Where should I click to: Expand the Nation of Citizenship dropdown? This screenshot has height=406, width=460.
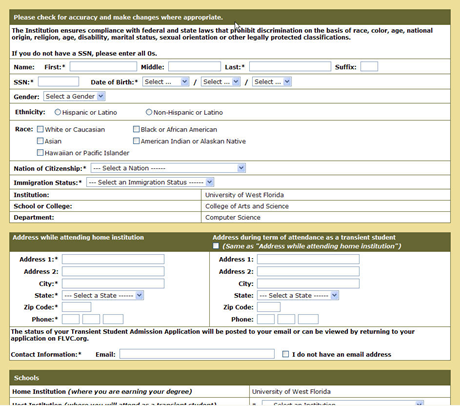coord(168,168)
